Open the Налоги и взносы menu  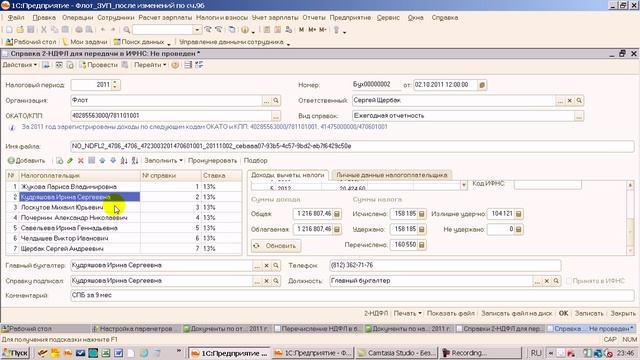point(222,18)
